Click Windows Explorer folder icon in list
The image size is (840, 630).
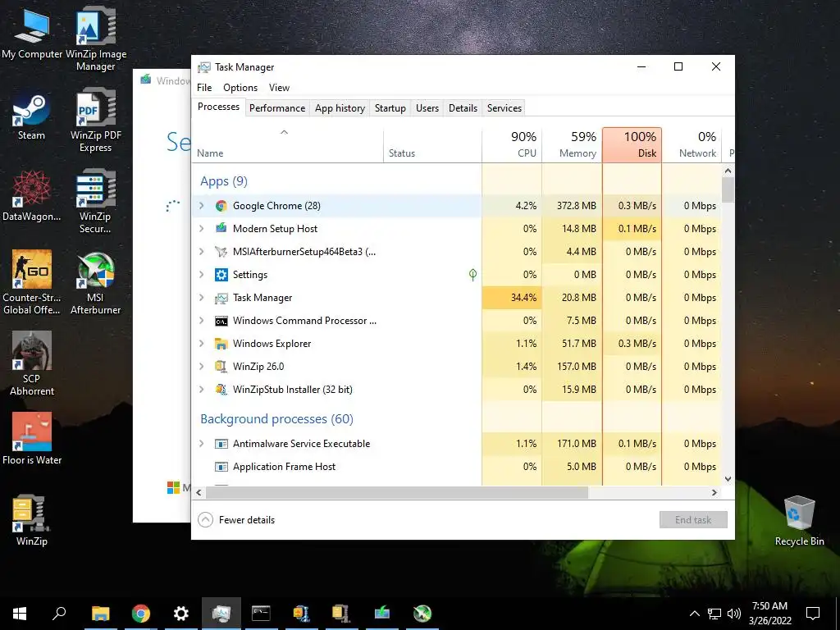[221, 344]
